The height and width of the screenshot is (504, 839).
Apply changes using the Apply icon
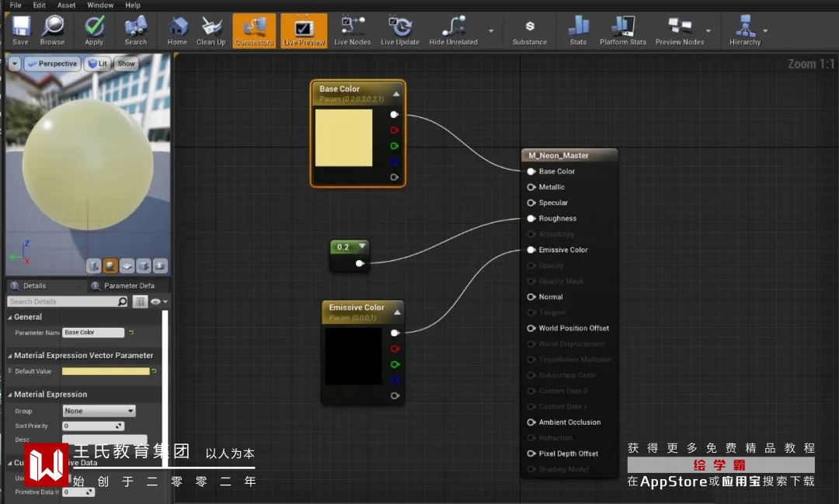[x=94, y=30]
